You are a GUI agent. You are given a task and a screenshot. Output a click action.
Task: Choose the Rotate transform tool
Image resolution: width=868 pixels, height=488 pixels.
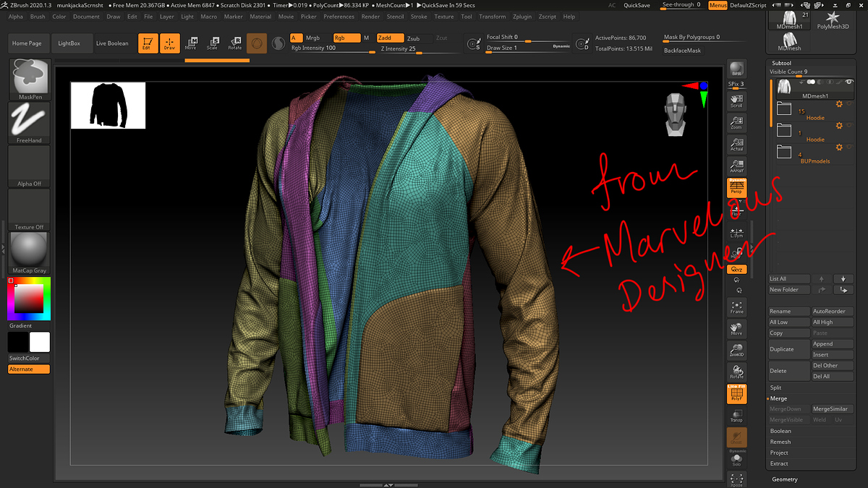click(234, 43)
